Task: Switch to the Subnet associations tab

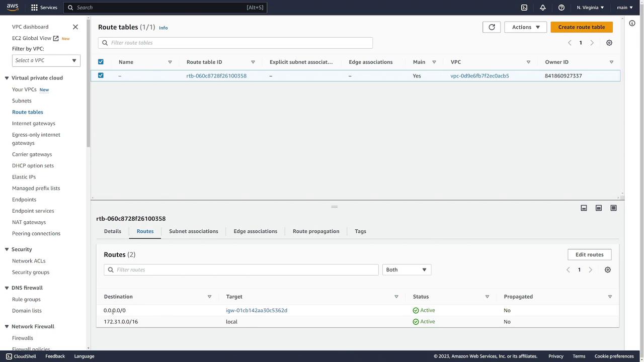Action: pos(193,231)
